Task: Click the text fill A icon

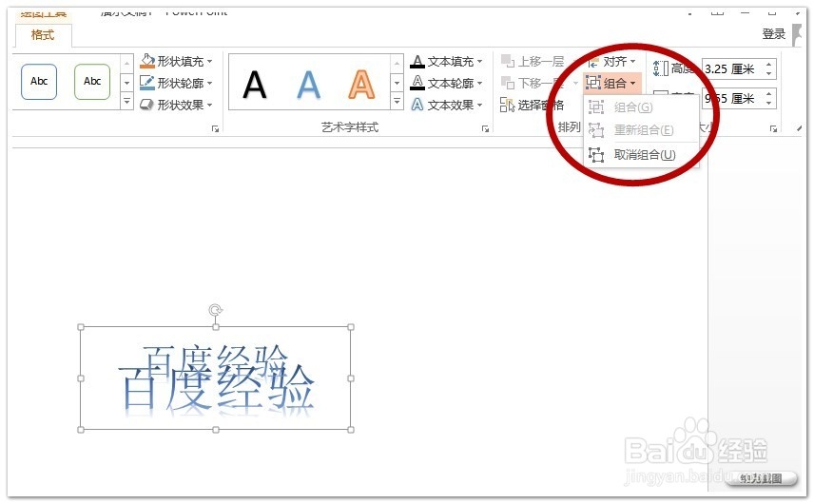Action: [x=417, y=62]
